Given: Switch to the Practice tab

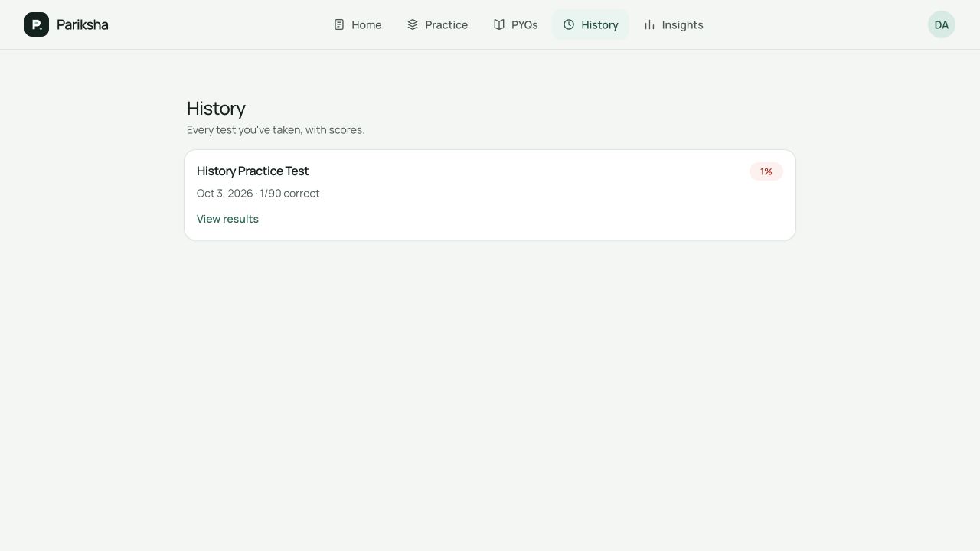Looking at the screenshot, I should [437, 24].
